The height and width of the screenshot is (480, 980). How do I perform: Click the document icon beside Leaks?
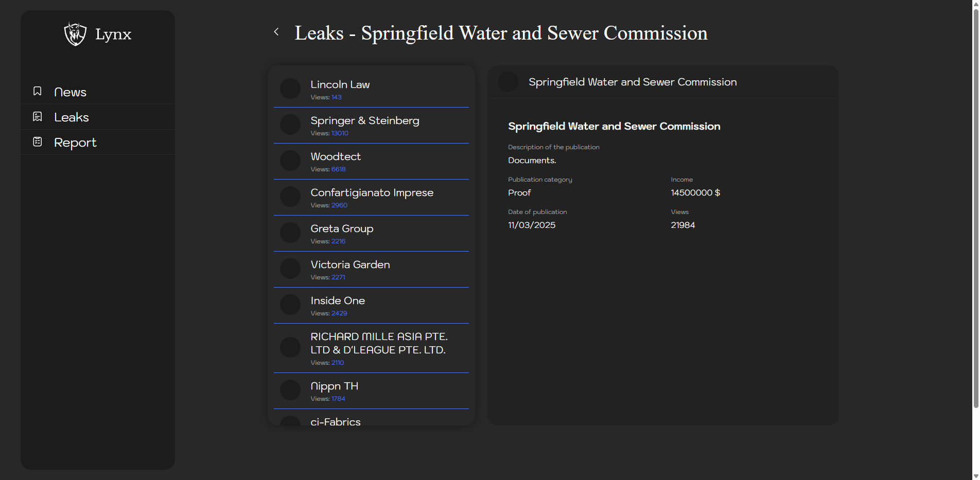tap(38, 117)
